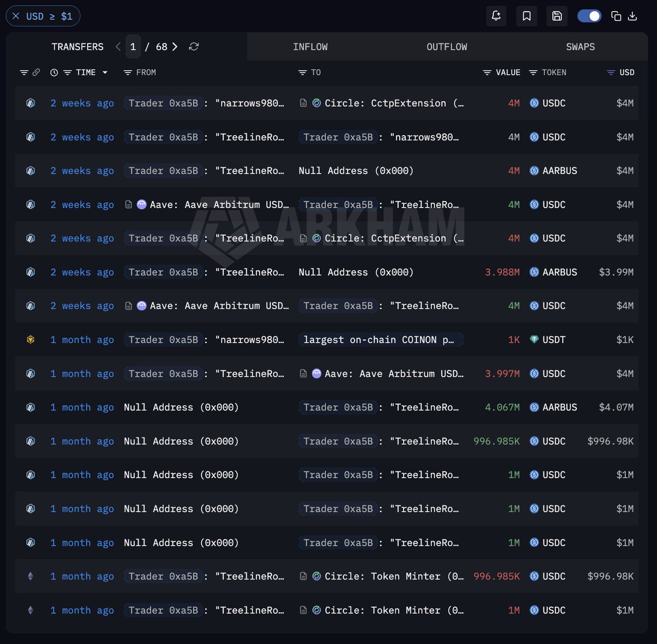Click the $1K USD cell

[625, 340]
